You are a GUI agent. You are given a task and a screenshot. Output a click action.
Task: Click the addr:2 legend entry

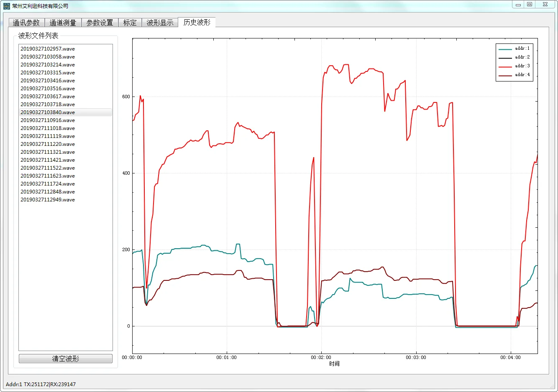514,57
